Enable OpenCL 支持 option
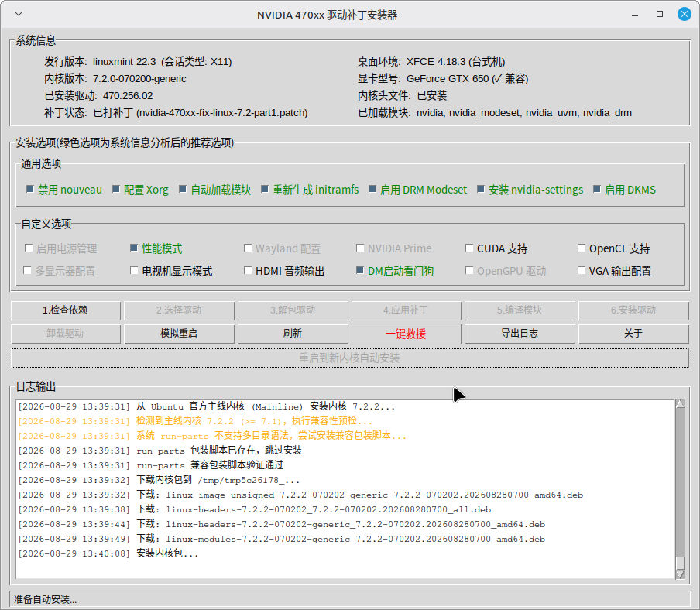 pyautogui.click(x=582, y=248)
